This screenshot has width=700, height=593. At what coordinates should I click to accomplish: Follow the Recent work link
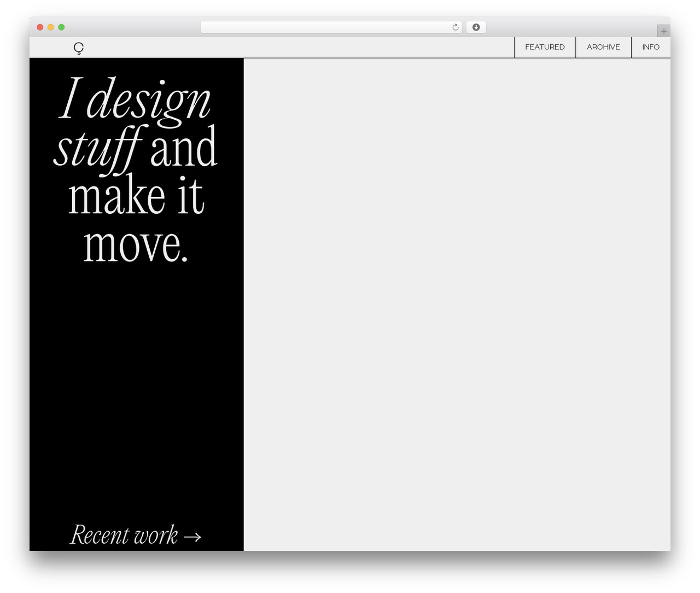click(136, 534)
